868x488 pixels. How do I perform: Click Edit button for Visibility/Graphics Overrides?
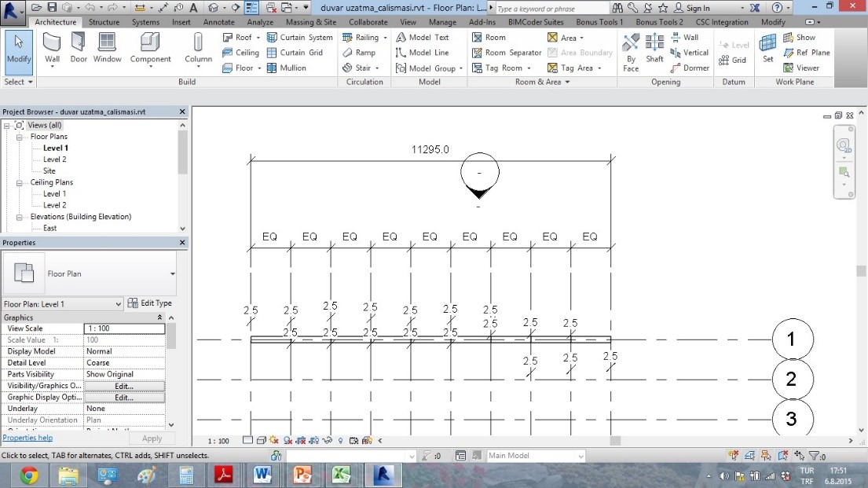click(x=124, y=386)
